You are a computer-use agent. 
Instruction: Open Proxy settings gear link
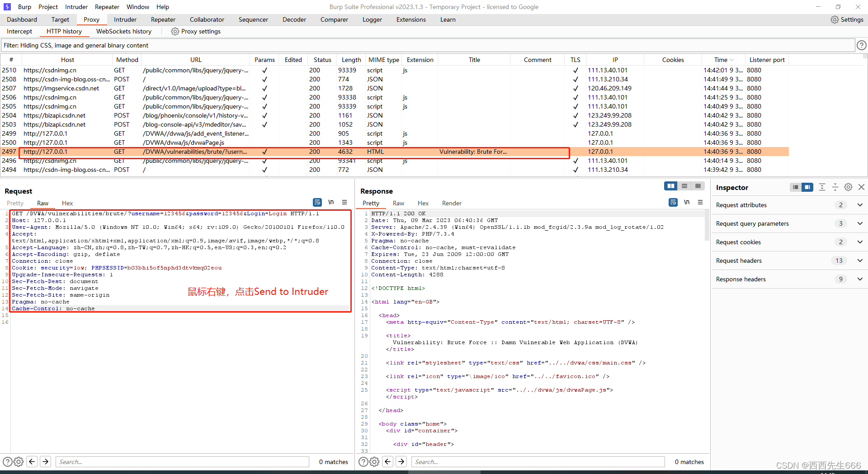[196, 31]
